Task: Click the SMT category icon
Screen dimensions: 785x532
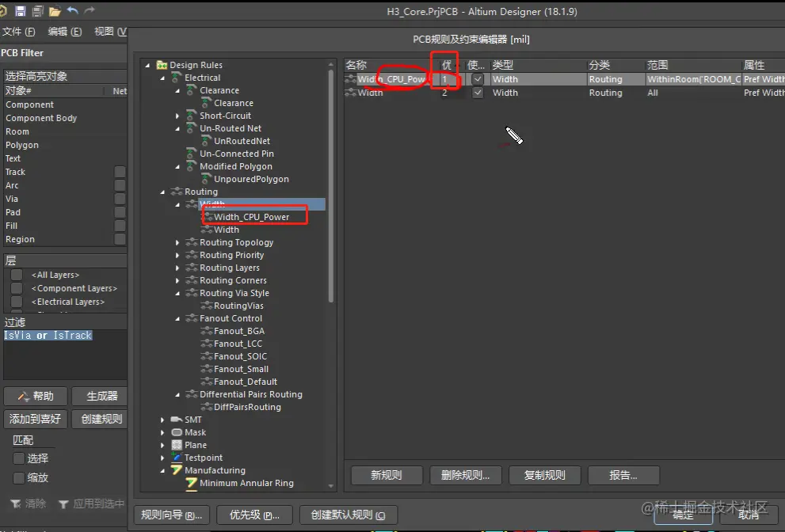Action: click(176, 420)
